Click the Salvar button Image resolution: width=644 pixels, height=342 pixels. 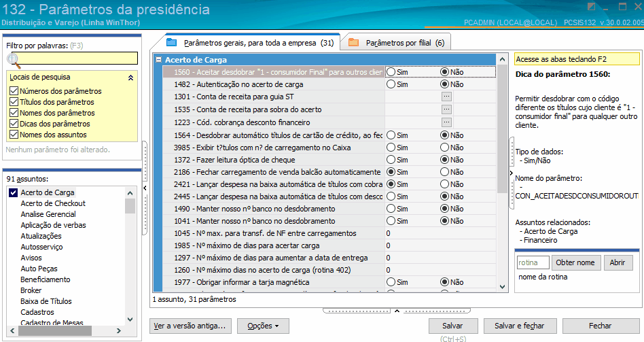point(453,326)
